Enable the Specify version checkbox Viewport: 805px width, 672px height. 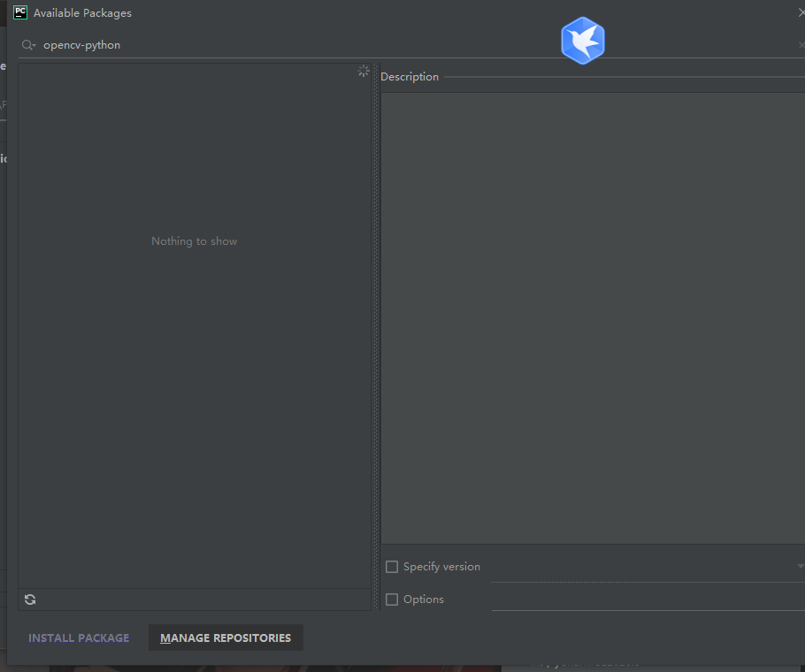[392, 567]
